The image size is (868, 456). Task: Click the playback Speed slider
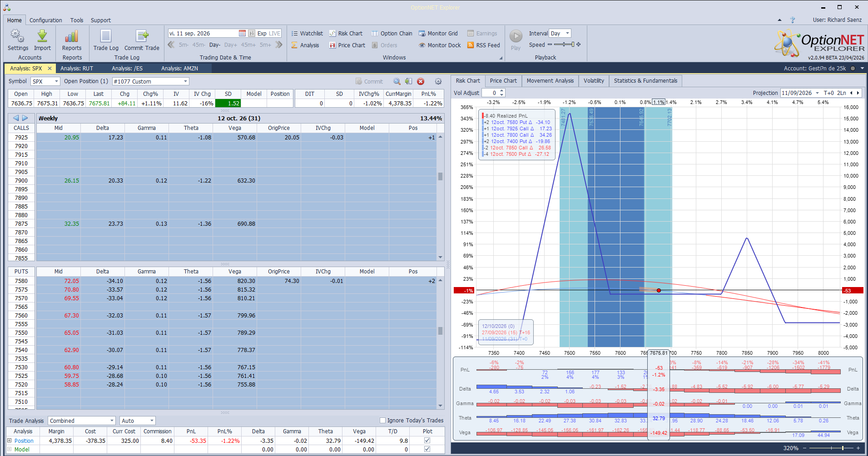(564, 45)
